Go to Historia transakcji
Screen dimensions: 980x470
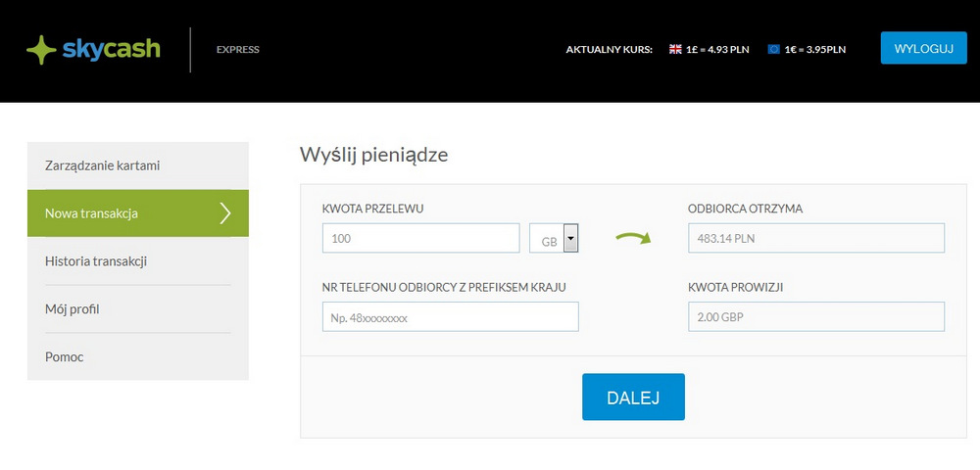96,260
